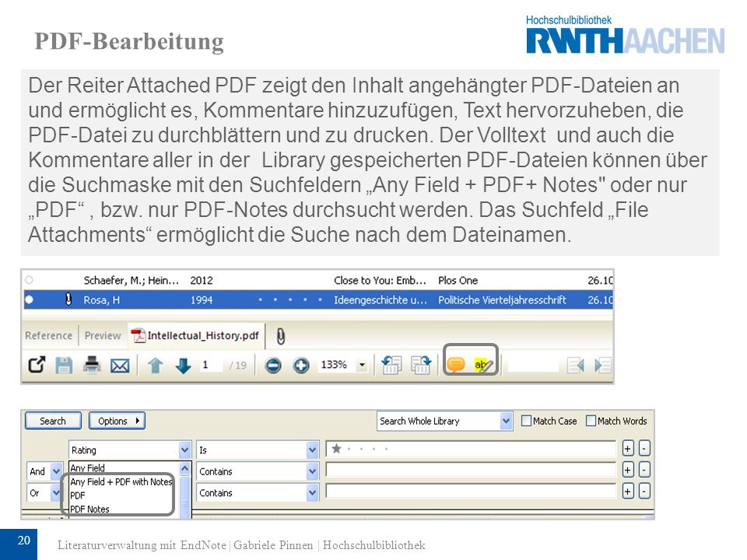The width and height of the screenshot is (747, 560).
Task: Click the paperclip icon in Rosa, H row
Action: pos(68,299)
